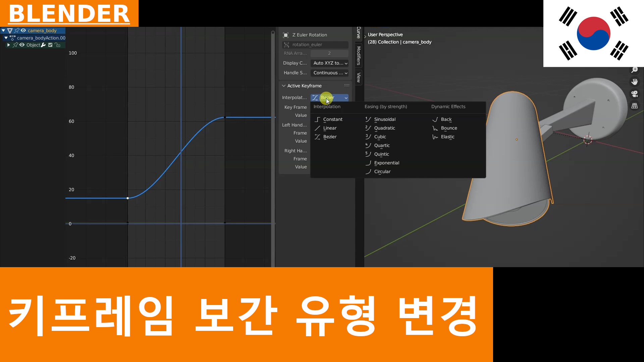This screenshot has width=644, height=362.
Task: Click the wrench modifier icon on Object row
Action: (x=43, y=45)
